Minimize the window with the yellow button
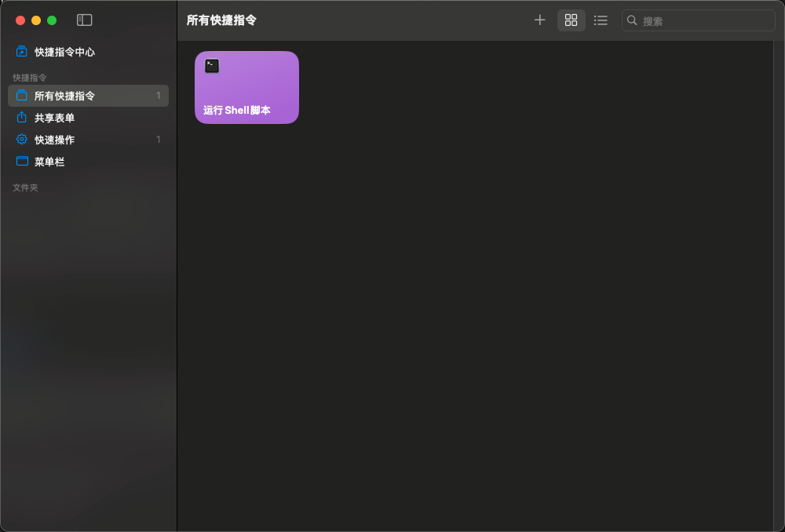 pyautogui.click(x=36, y=20)
